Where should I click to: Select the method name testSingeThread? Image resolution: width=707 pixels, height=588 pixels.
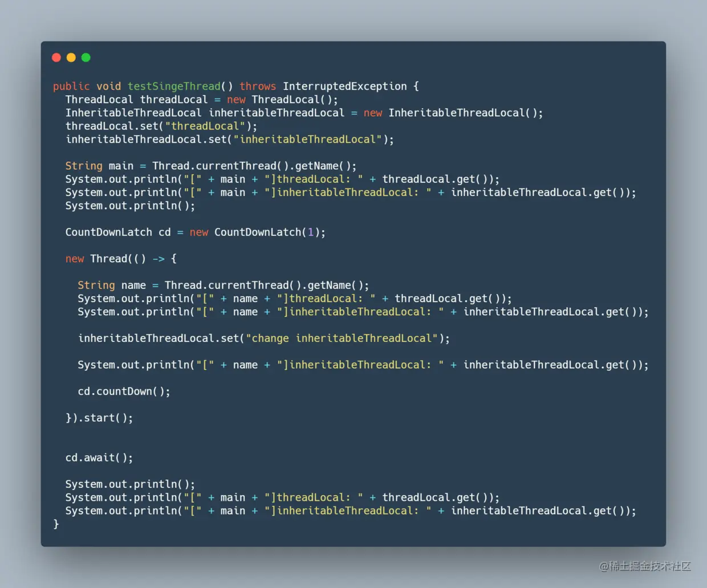(x=173, y=86)
